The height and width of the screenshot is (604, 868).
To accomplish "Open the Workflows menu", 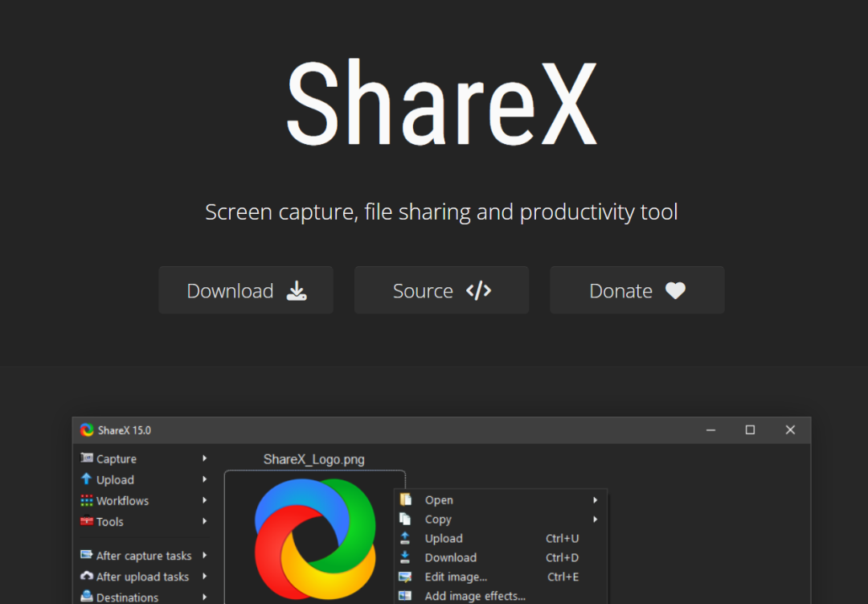I will (x=144, y=500).
